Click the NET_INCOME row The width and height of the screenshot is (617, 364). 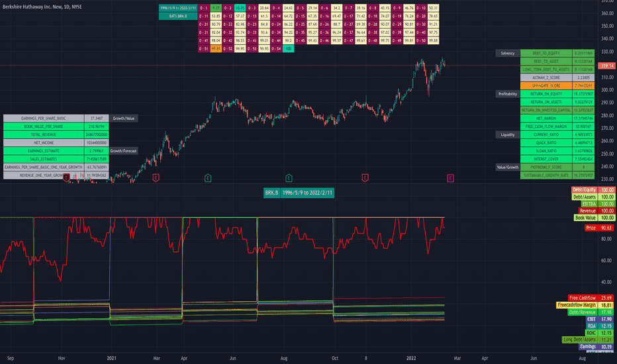56,142
